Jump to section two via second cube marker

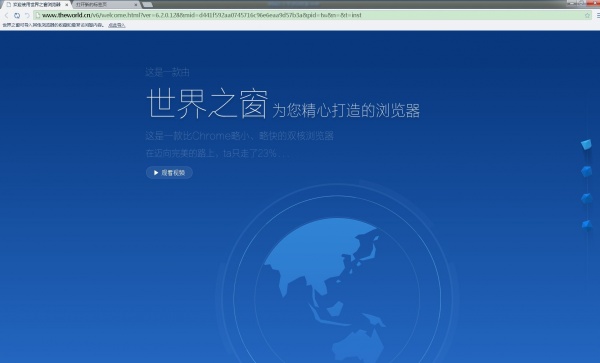586,171
